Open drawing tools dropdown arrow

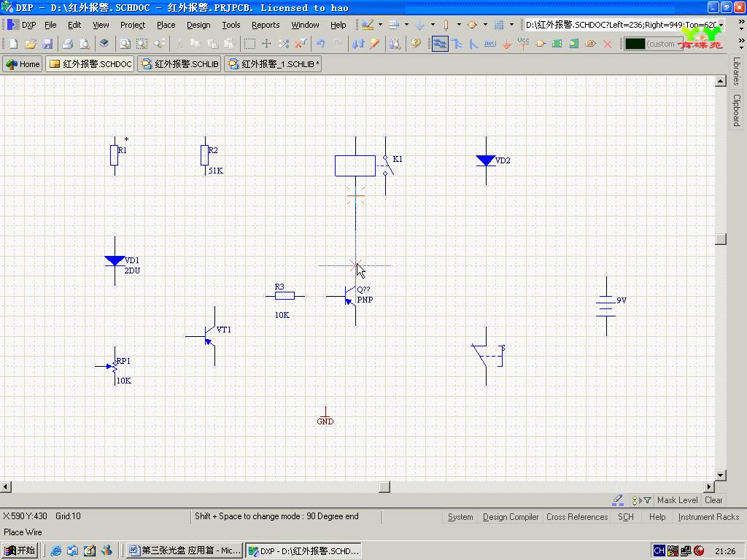[x=380, y=25]
